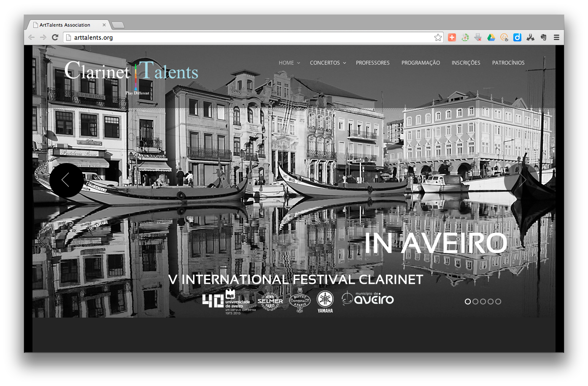Bookmark this page with the star icon
This screenshot has width=588, height=386.
tap(438, 38)
